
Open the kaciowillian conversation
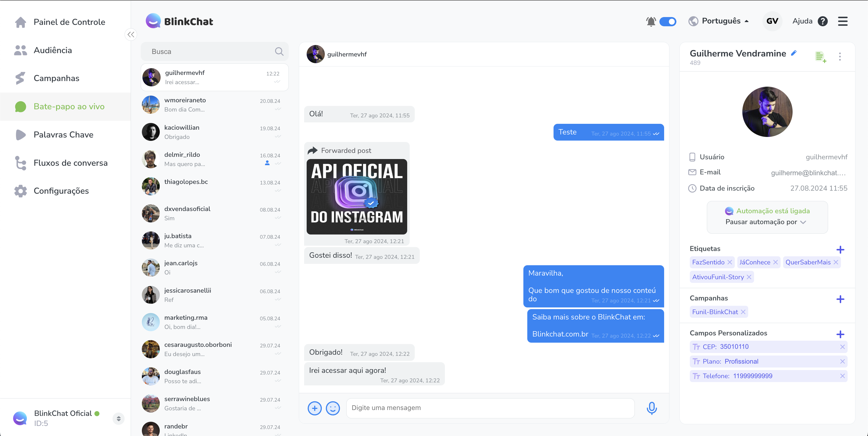click(x=214, y=132)
